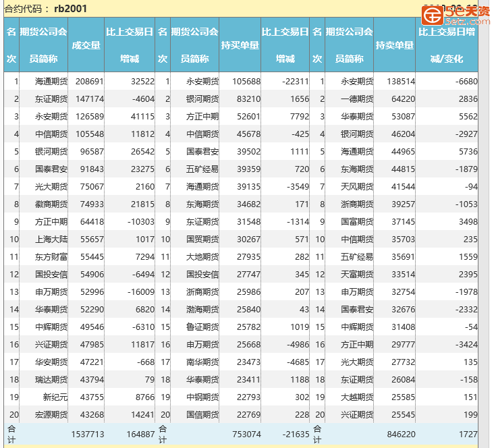494x448 pixels.
Task: Click the 持卖单量 column header
Action: pos(394,45)
